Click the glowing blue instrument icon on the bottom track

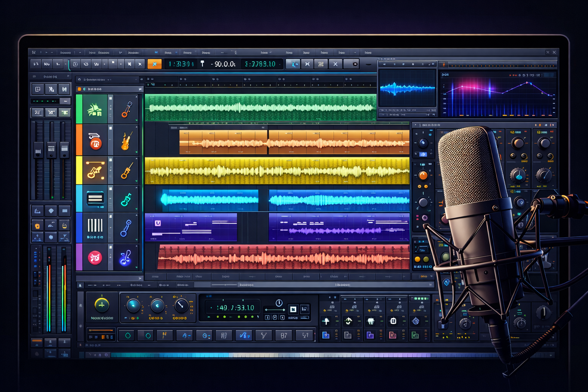pos(126,258)
